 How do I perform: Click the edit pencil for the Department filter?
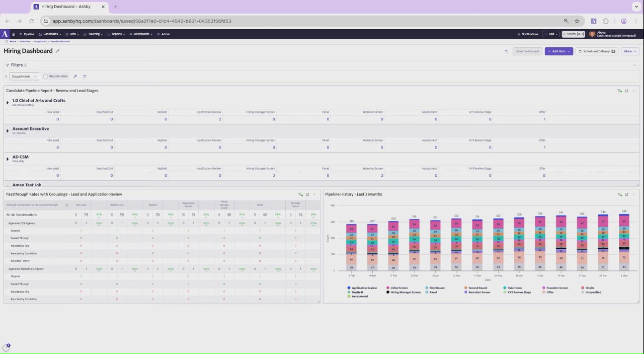pyautogui.click(x=75, y=77)
